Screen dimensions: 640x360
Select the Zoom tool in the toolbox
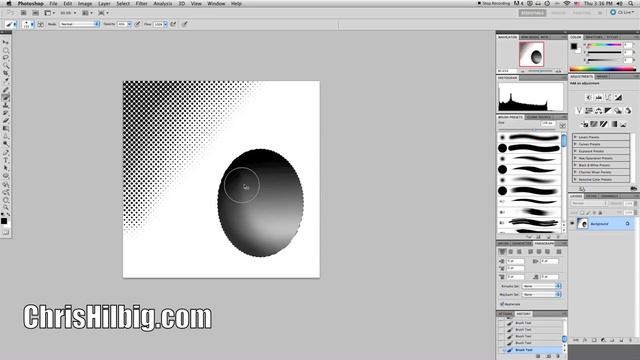click(x=6, y=207)
